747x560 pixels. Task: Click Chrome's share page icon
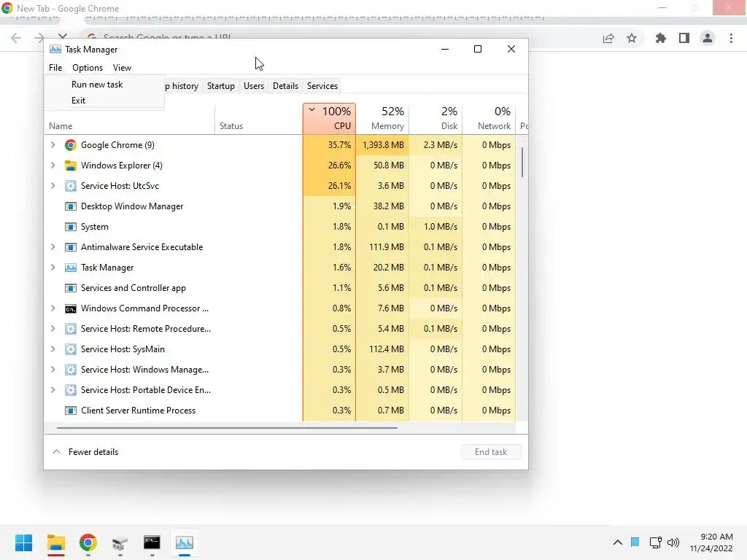[x=608, y=38]
